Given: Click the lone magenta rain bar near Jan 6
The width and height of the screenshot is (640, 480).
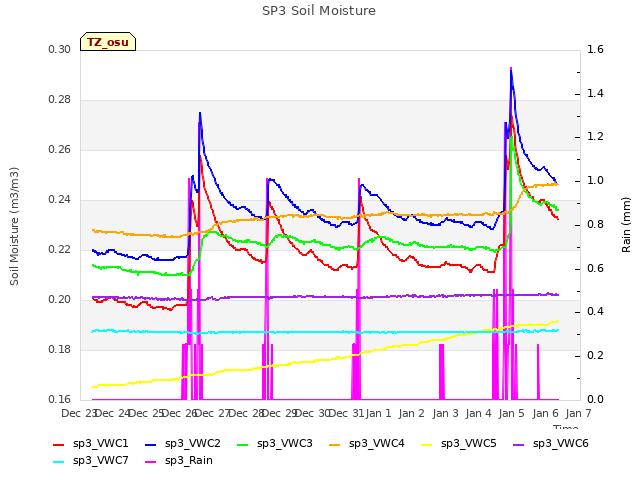Looking at the screenshot, I should coord(538,372).
